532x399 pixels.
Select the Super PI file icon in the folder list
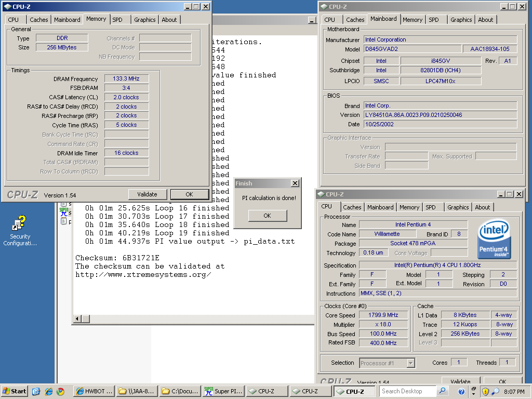pos(64,212)
